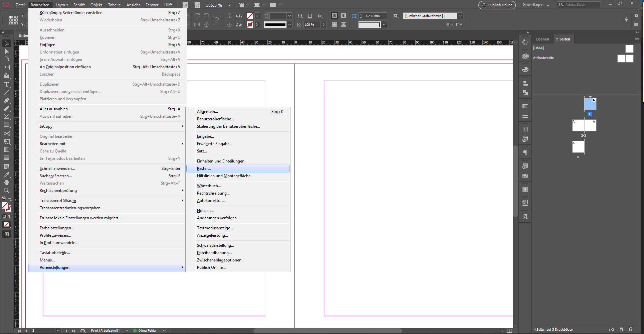Select Hilfslinien und Montagefläche... entry
The image size is (644, 334).
tap(225, 176)
